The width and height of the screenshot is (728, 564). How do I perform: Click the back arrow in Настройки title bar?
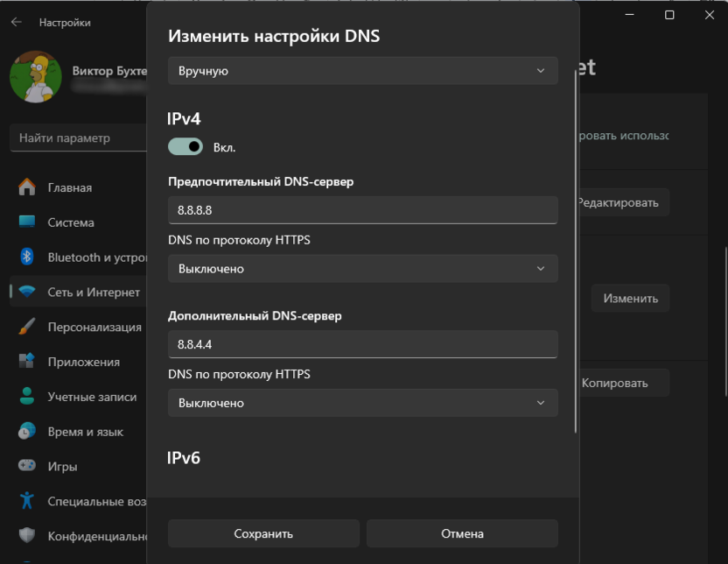tap(17, 22)
